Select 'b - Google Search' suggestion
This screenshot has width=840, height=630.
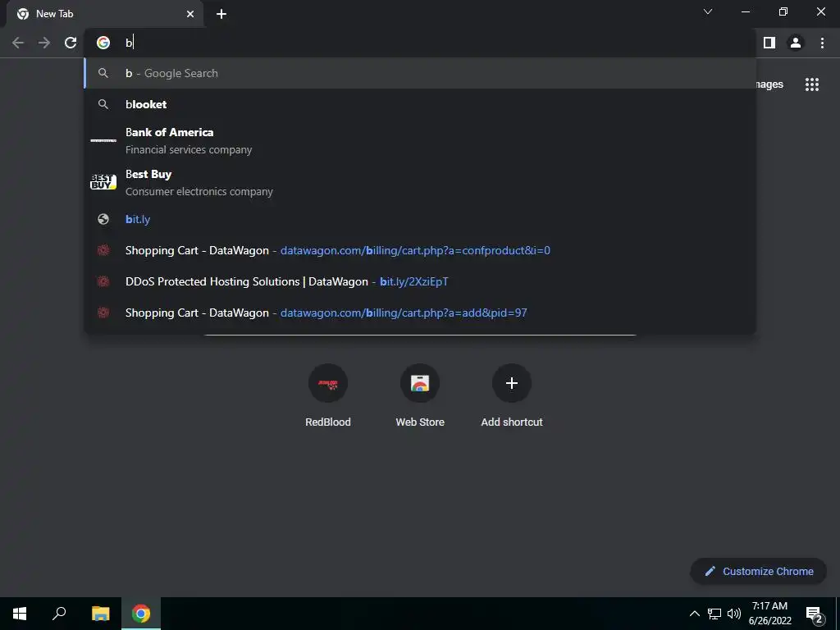pos(421,73)
